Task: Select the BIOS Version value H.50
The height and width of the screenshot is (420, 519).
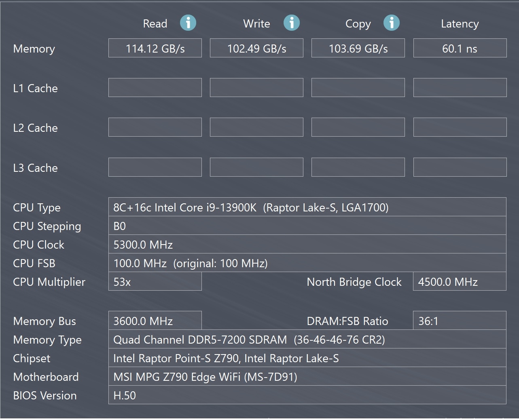Action: tap(307, 395)
